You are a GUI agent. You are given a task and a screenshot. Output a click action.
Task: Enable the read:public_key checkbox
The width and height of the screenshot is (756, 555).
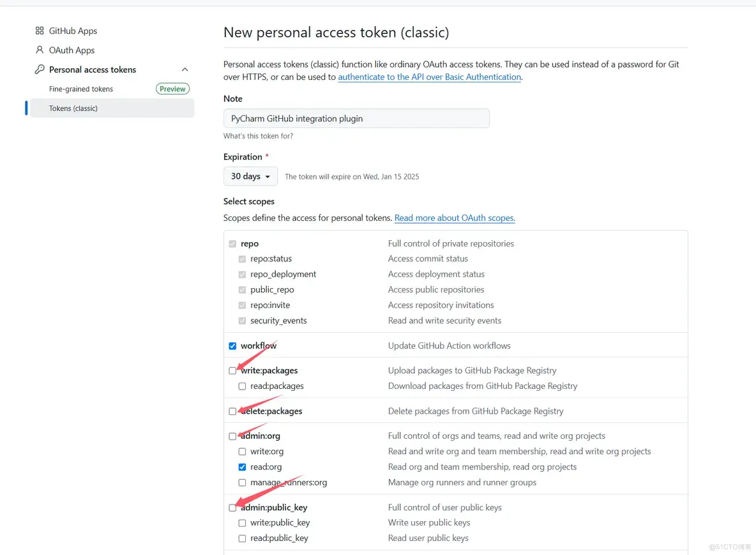tap(242, 538)
